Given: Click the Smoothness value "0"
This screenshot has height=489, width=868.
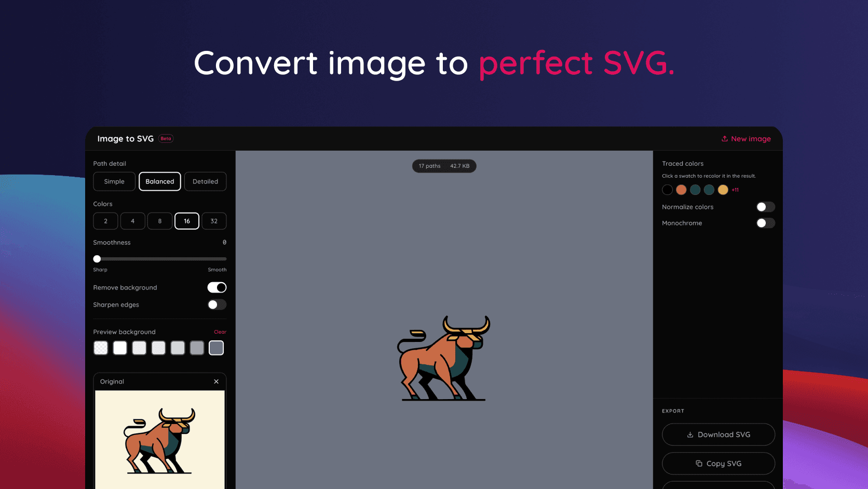Looking at the screenshot, I should [224, 243].
